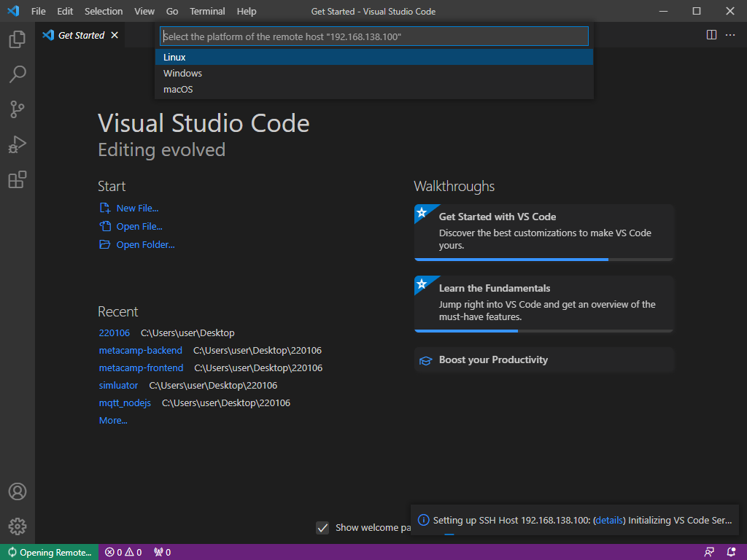Click the split editor right icon
Screen dimensions: 747x560
pos(711,35)
